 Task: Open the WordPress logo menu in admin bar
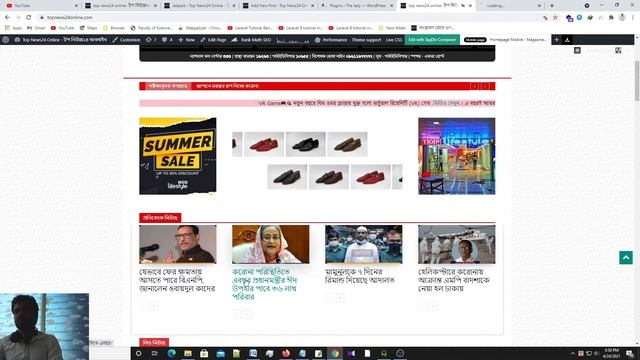(x=6, y=40)
